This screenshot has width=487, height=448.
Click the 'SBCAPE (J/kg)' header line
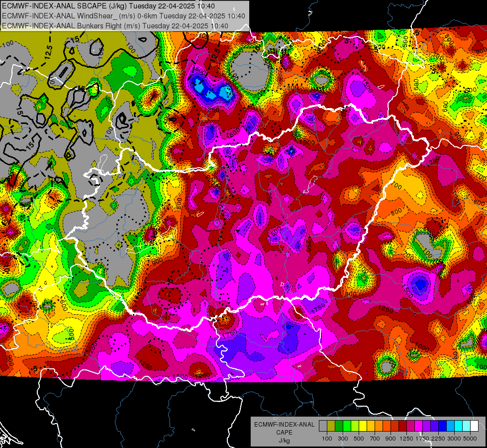click(x=108, y=6)
